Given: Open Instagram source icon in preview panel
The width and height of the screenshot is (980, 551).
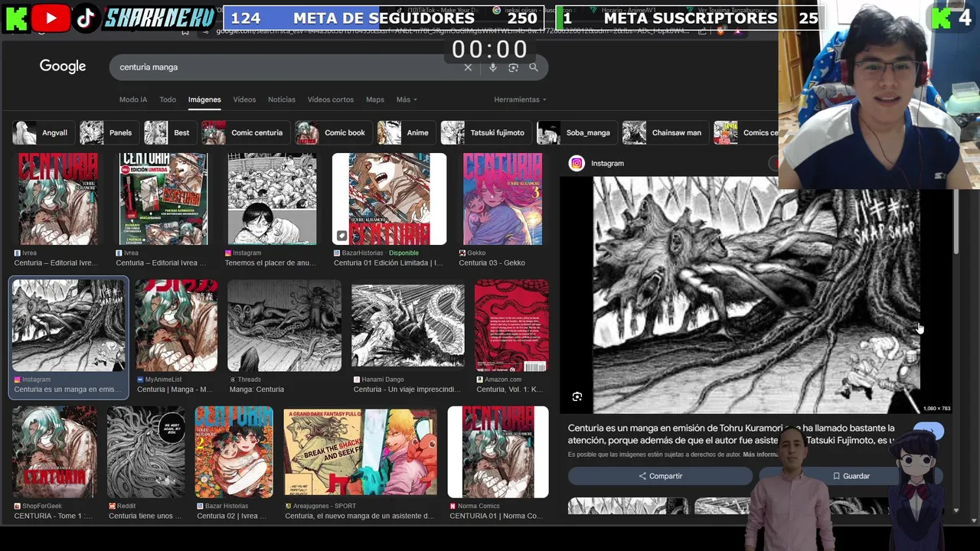Looking at the screenshot, I should point(577,163).
